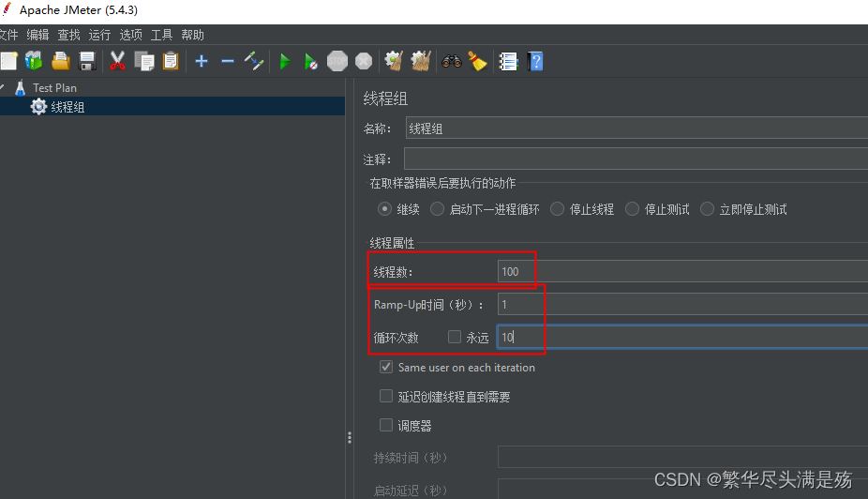Collapse the Test Plan tree node

[x=3, y=88]
